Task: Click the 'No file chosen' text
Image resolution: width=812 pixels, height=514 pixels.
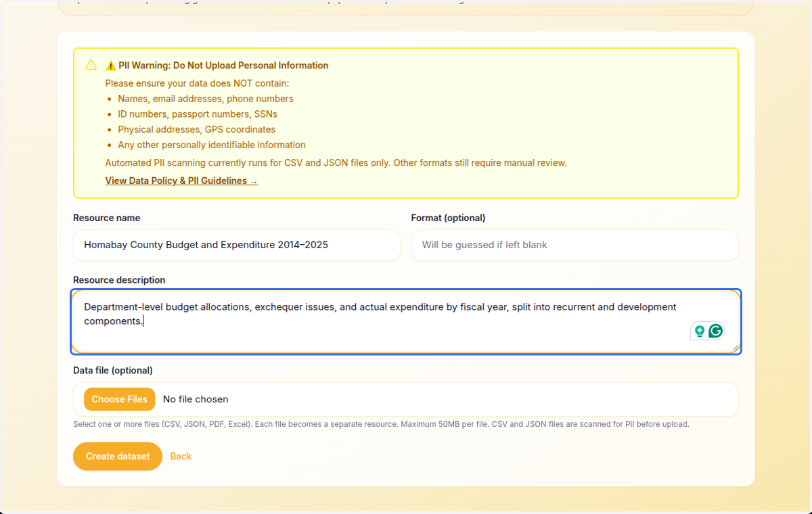Action: coord(196,399)
